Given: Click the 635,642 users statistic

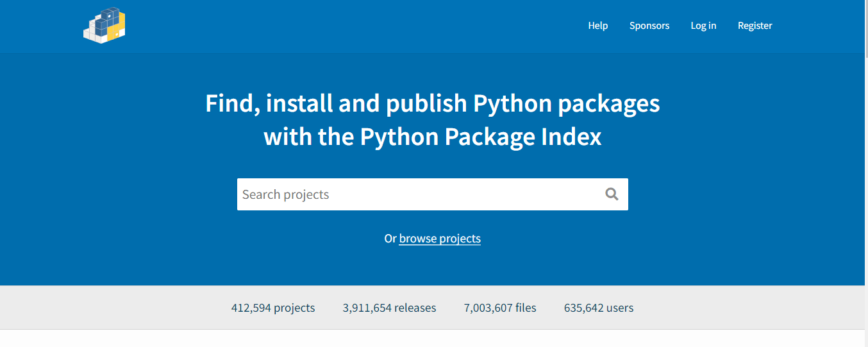Looking at the screenshot, I should [599, 308].
